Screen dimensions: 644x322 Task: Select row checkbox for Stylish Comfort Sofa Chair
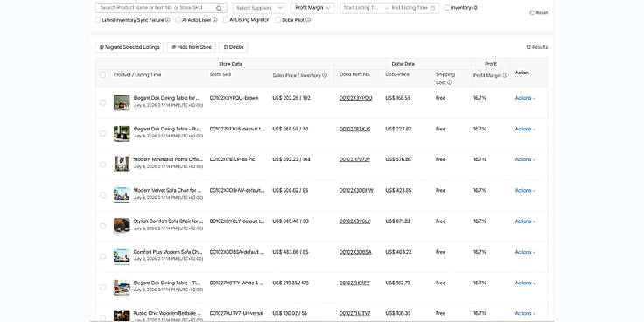[x=102, y=226]
